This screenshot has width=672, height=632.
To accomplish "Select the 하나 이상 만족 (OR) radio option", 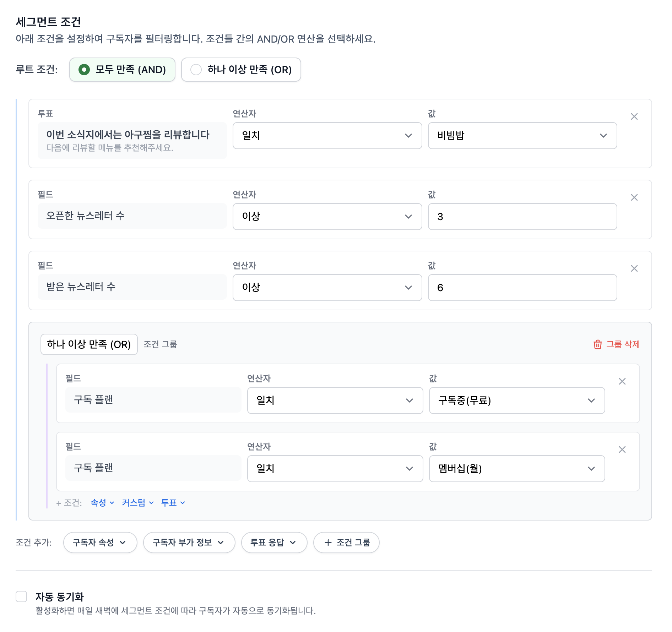I will pos(196,70).
